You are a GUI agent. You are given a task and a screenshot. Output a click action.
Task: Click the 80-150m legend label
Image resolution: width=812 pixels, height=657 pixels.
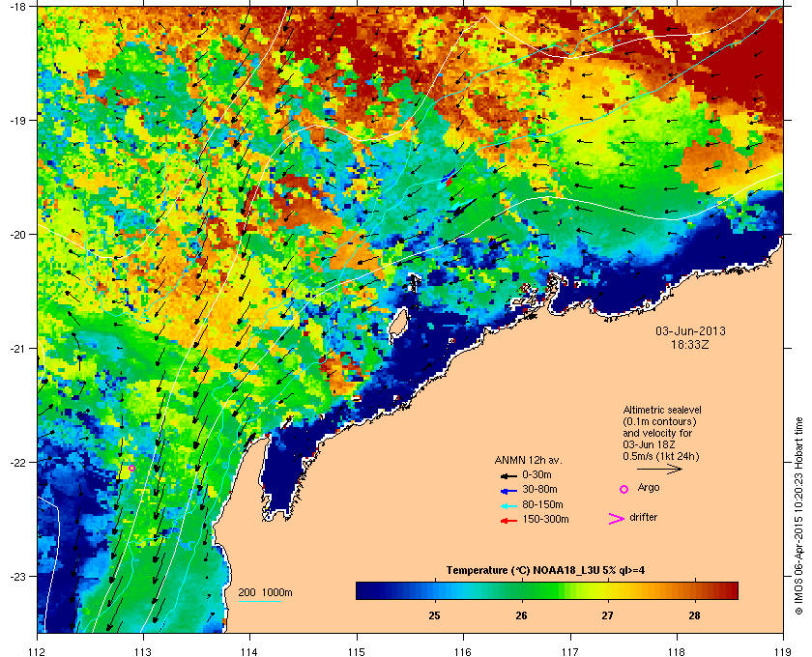pyautogui.click(x=542, y=504)
